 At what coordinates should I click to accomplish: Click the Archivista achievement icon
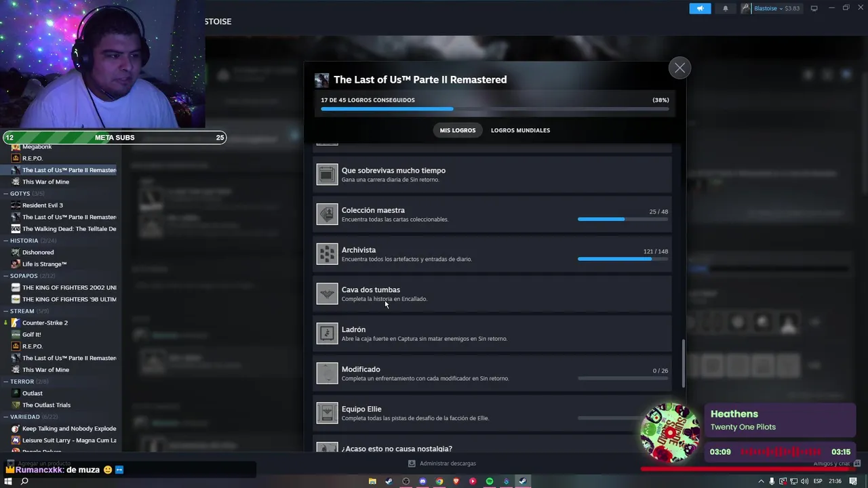pyautogui.click(x=327, y=254)
